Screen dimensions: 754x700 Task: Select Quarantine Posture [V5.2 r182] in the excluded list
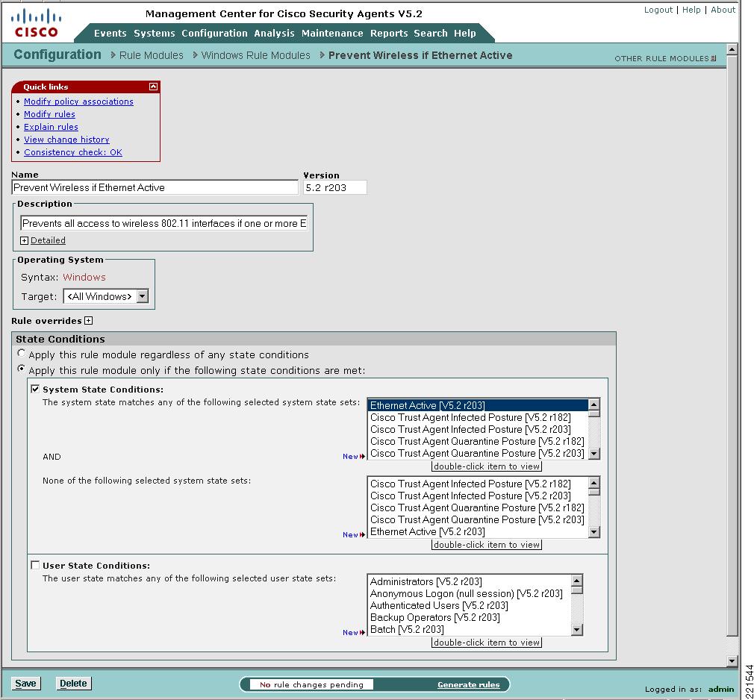click(x=478, y=507)
